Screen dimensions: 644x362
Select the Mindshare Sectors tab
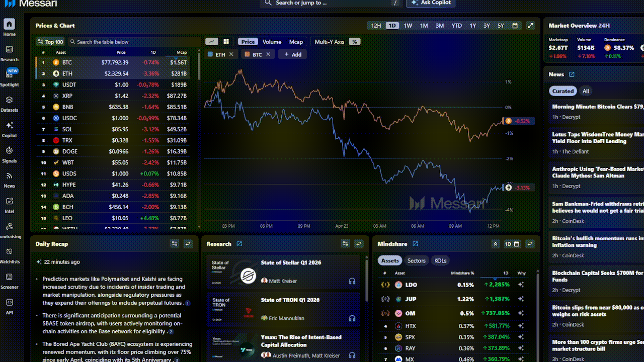point(416,260)
